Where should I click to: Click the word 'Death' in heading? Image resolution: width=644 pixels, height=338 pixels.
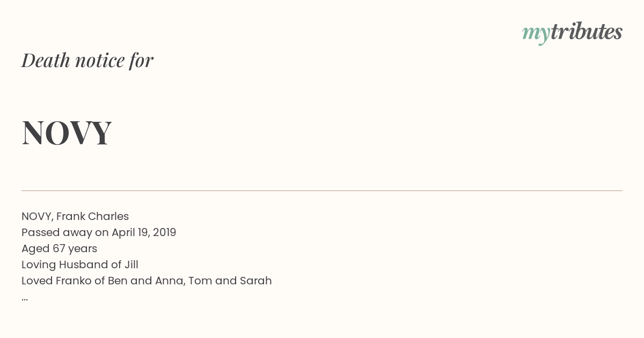tap(46, 60)
